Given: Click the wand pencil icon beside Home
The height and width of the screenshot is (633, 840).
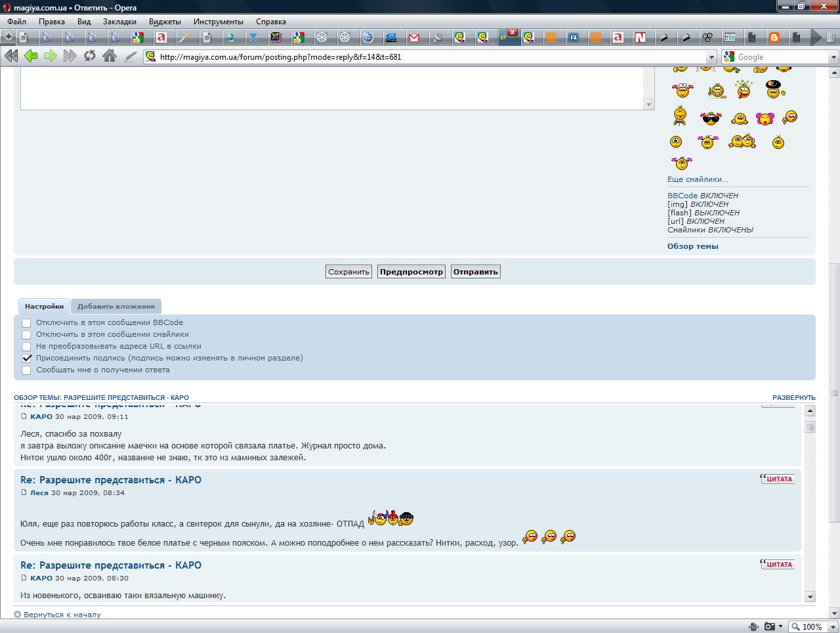Looking at the screenshot, I should tap(131, 56).
